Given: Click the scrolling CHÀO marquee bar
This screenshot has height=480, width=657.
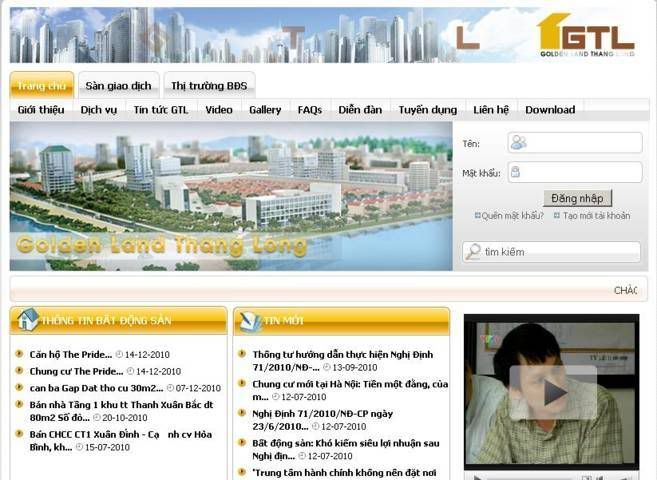Looking at the screenshot, I should click(328, 289).
